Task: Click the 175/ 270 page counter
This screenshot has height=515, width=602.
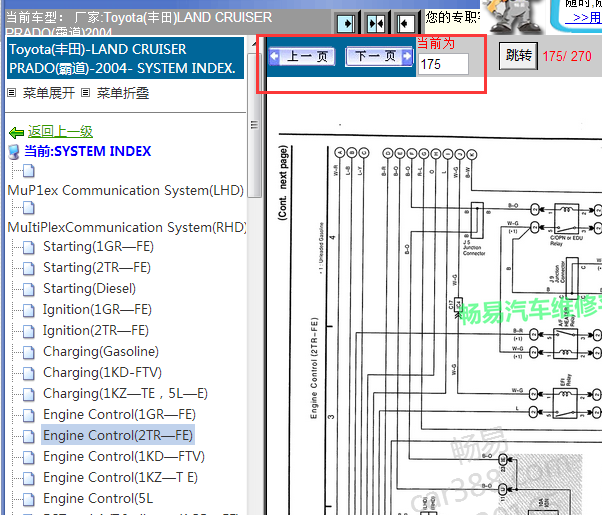Action: [567, 56]
